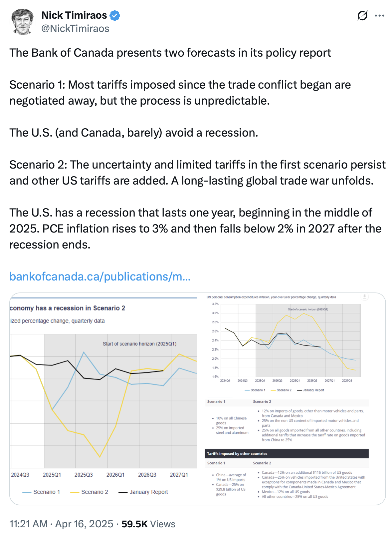Open the left recession chart image
The image size is (392, 533).
103,400
